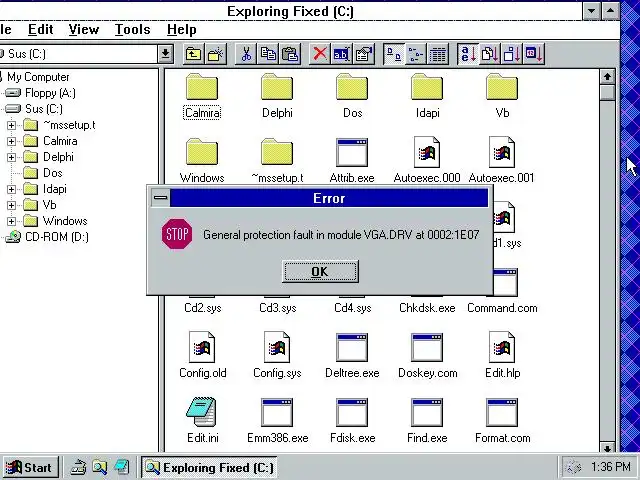Expand the Windows folder in the tree
640x480 pixels.
point(11,221)
